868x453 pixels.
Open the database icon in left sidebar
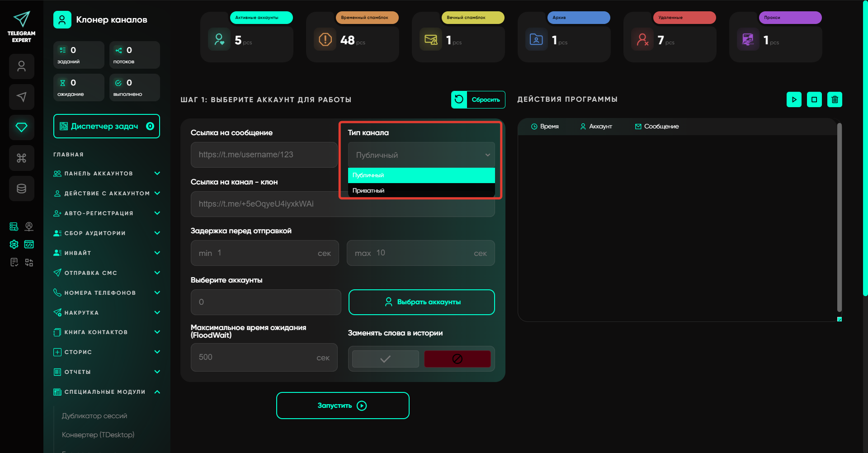pos(21,189)
